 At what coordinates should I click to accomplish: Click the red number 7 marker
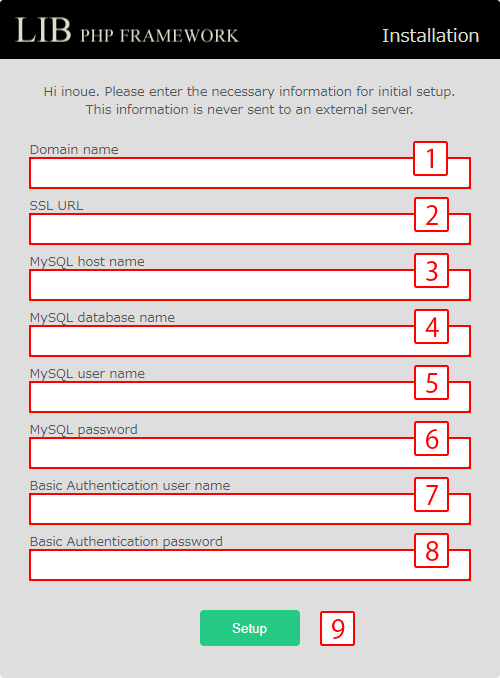tap(431, 495)
